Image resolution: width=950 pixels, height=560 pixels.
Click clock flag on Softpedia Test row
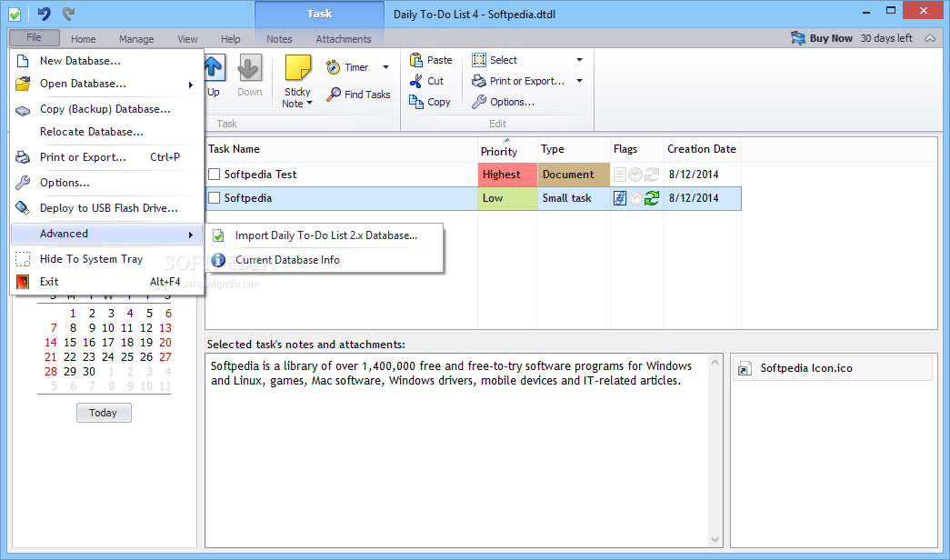pyautogui.click(x=635, y=175)
